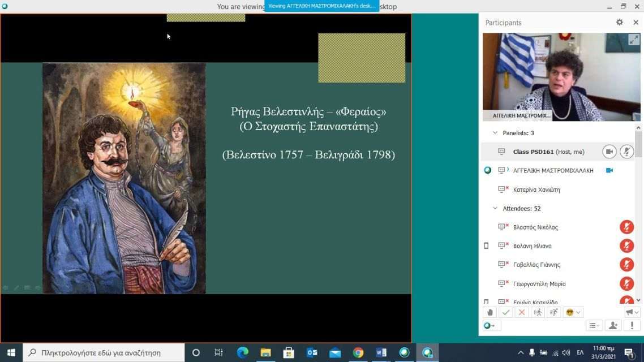Viewport: 644px width, 362px height.
Task: Click the green Yes checkmark feedback
Action: [x=505, y=312]
